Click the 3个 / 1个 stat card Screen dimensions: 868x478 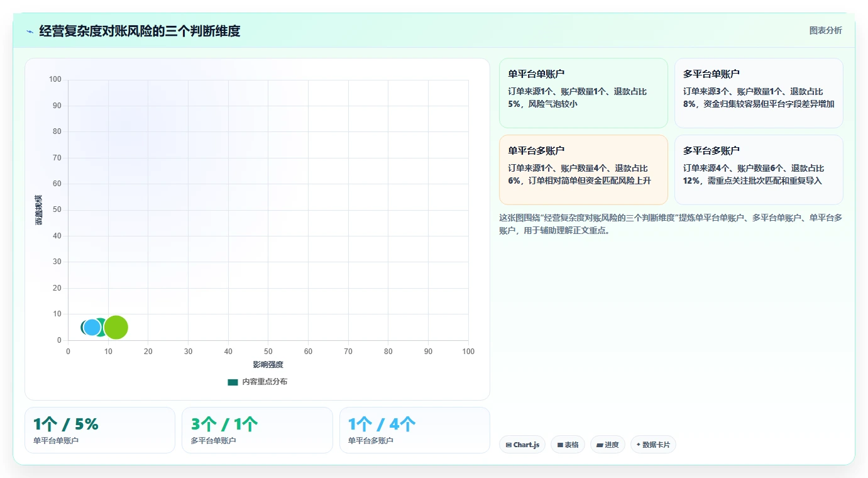pyautogui.click(x=257, y=430)
